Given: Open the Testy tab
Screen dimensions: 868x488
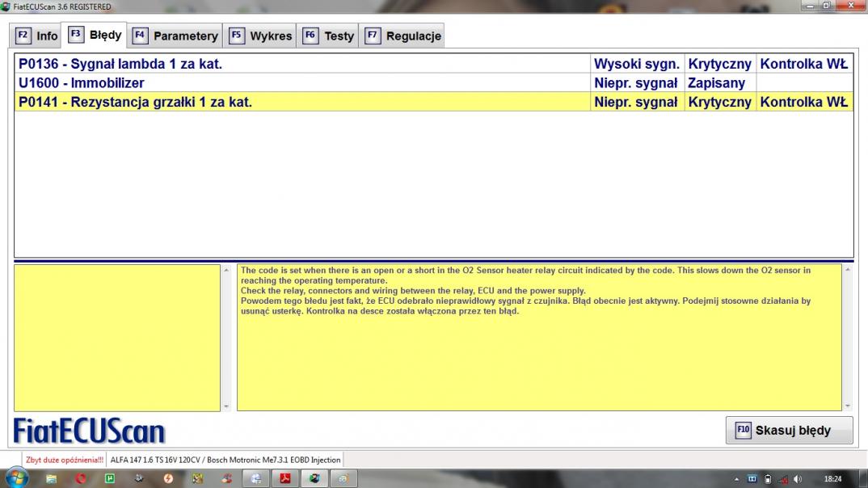Looking at the screenshot, I should (x=327, y=36).
